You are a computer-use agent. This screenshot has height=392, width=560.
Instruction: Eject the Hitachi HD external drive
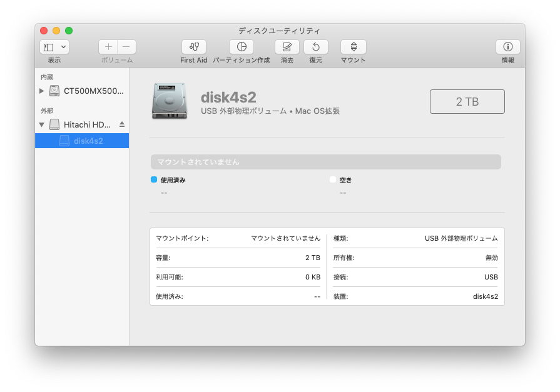122,124
